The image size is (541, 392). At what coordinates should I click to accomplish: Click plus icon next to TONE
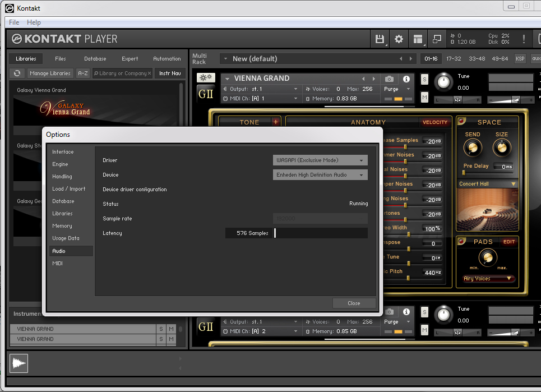276,122
